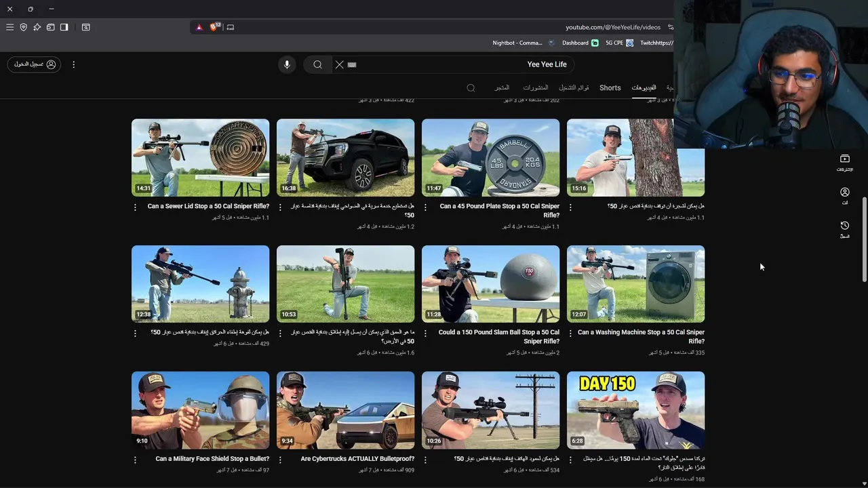Switch to the الفيديوهات channel tab
868x488 pixels.
point(644,88)
